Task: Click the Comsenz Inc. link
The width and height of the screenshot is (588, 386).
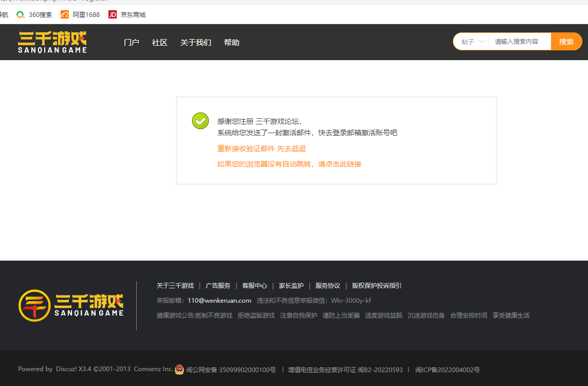Action: point(153,369)
